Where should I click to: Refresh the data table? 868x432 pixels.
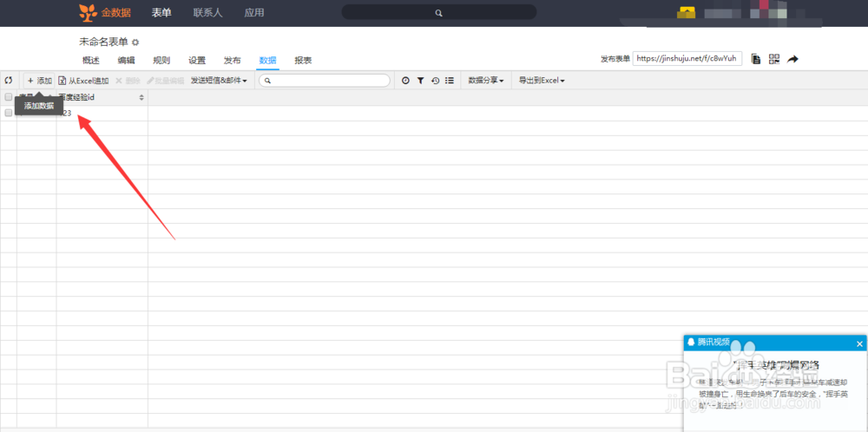coord(9,81)
